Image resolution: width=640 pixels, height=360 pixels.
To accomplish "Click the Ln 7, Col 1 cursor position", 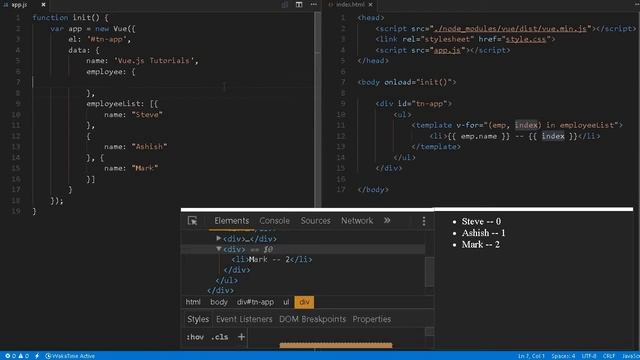I will pos(531,356).
